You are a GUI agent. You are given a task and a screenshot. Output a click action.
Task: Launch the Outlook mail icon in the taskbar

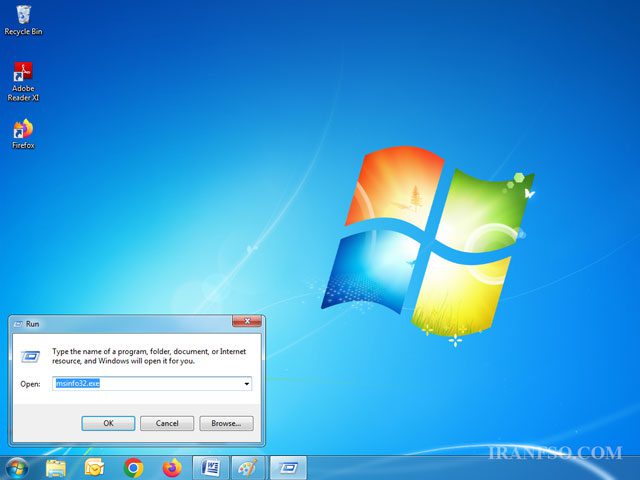click(x=94, y=468)
